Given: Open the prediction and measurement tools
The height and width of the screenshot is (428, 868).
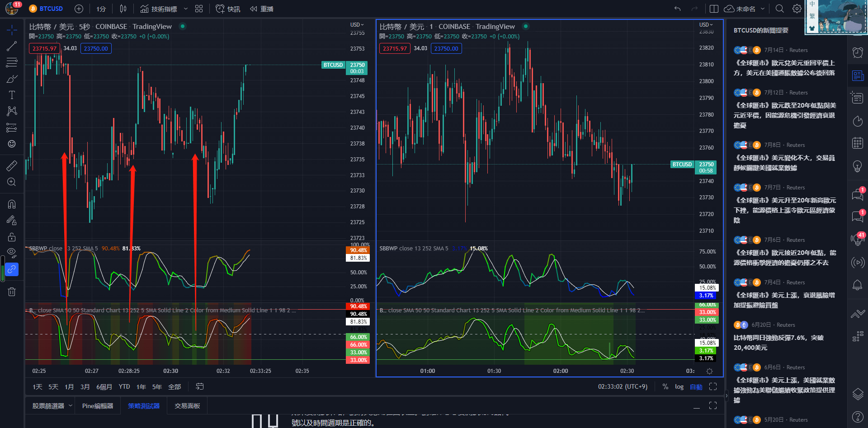Looking at the screenshot, I should click(12, 127).
